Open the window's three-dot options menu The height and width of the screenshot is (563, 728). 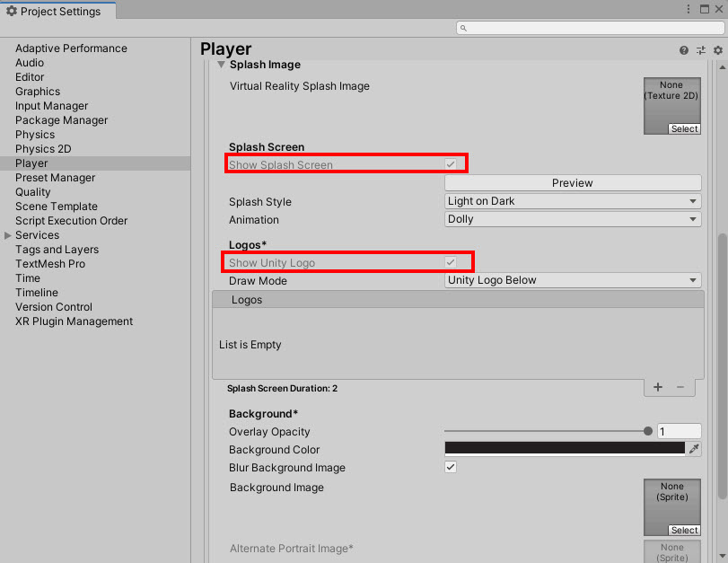pos(689,9)
